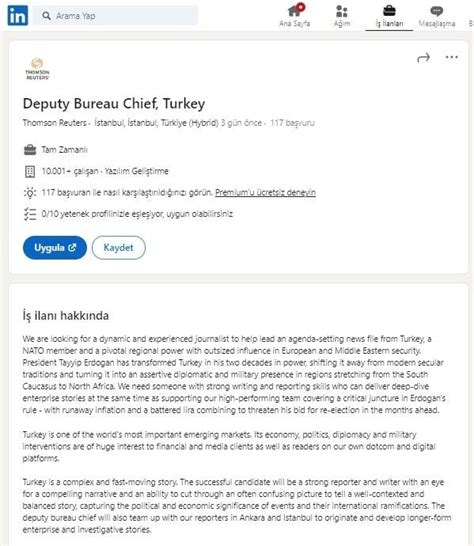Click the İş ilanı hakkında heading

(x=66, y=315)
